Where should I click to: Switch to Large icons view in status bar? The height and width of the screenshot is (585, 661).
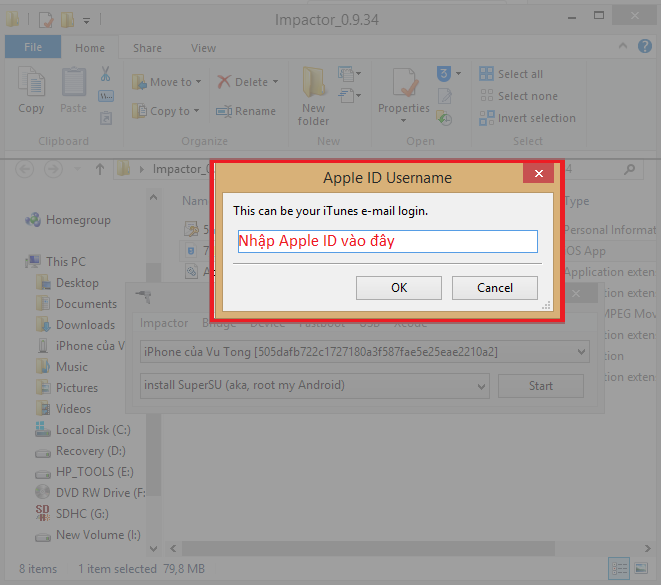(641, 569)
